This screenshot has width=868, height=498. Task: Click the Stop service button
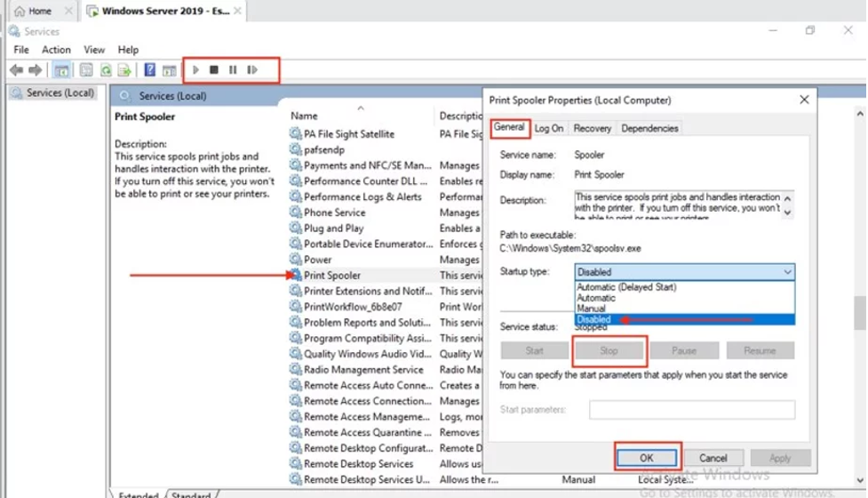click(x=609, y=350)
